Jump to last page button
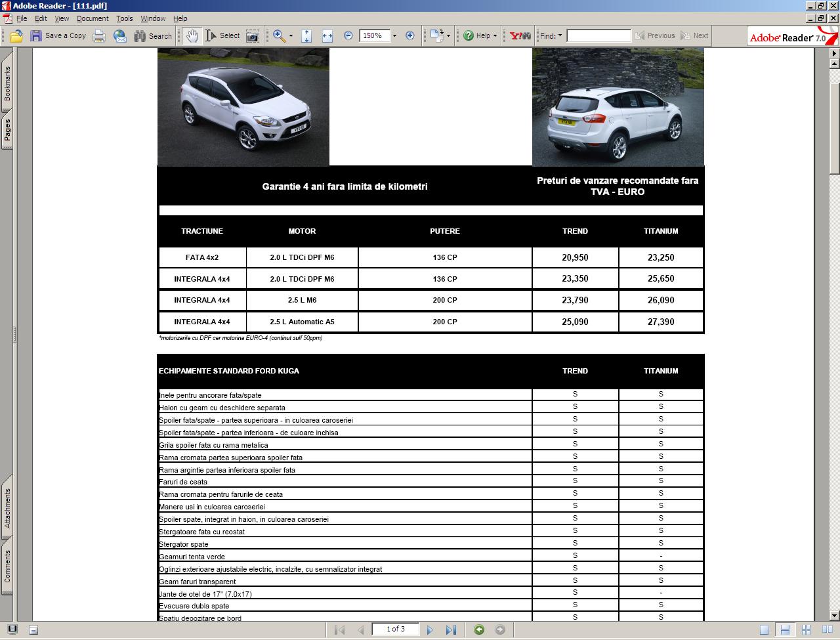Screen dimensions: 840x640 (x=451, y=629)
